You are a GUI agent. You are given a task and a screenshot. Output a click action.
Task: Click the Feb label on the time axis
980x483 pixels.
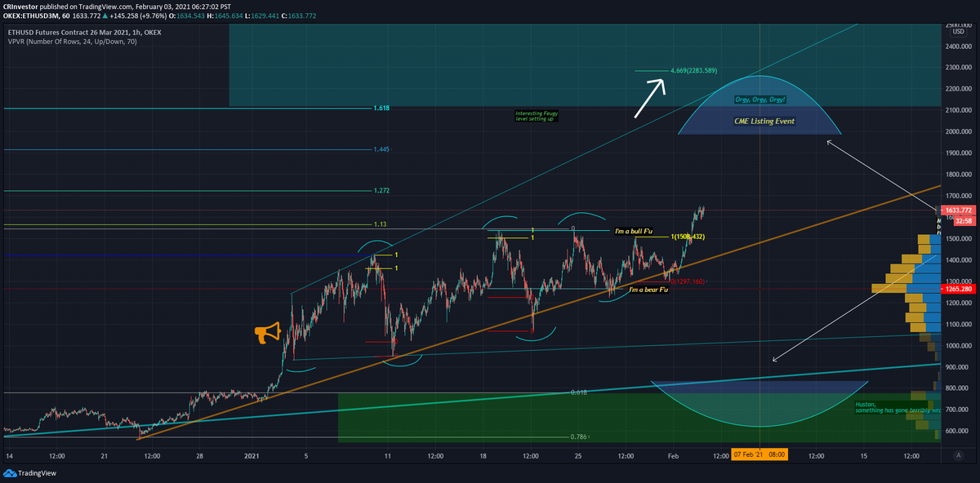674,455
